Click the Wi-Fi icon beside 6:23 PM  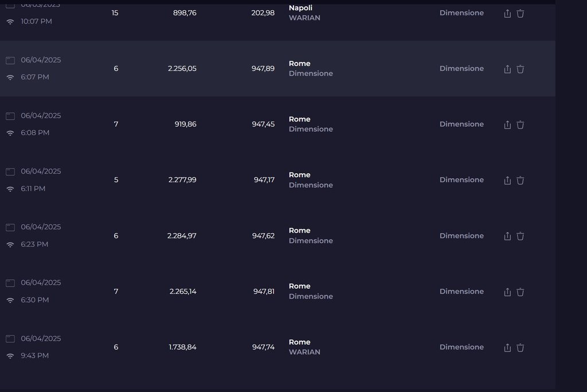point(10,245)
